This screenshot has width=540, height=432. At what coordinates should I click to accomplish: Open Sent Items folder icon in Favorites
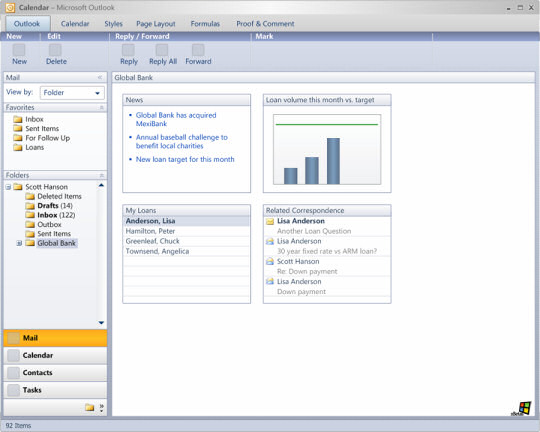click(x=18, y=128)
